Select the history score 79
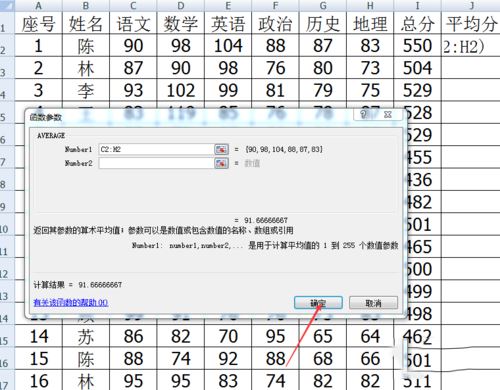500x390 pixels. [x=323, y=90]
